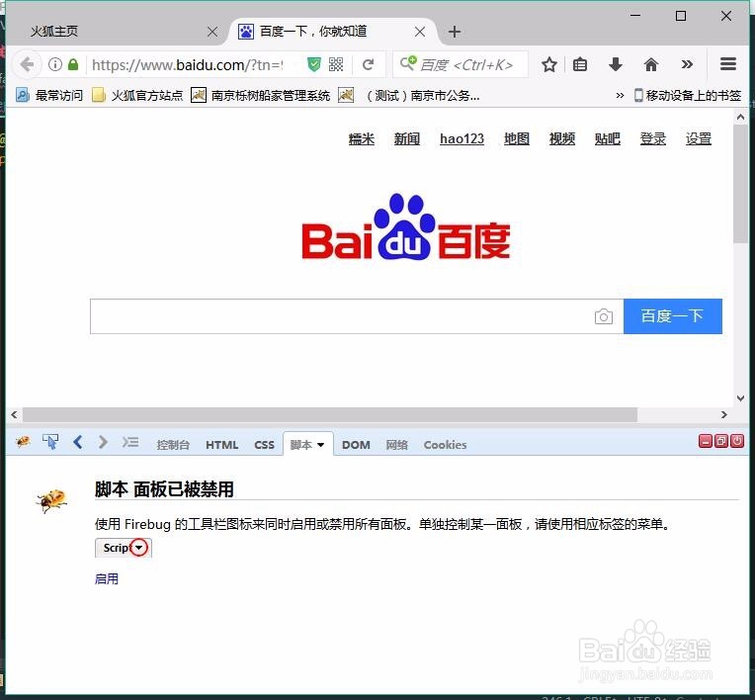The image size is (755, 700).
Task: Detach Firebug into a new window
Action: tap(721, 441)
